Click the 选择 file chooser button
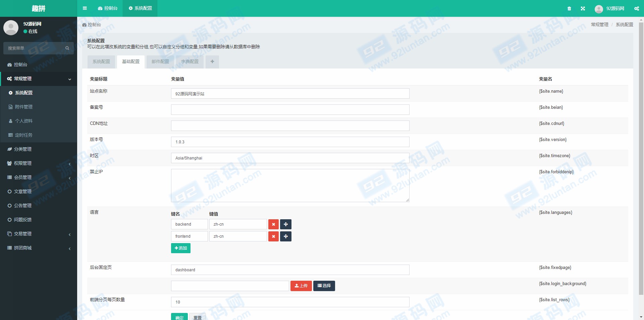The width and height of the screenshot is (644, 320). (324, 286)
